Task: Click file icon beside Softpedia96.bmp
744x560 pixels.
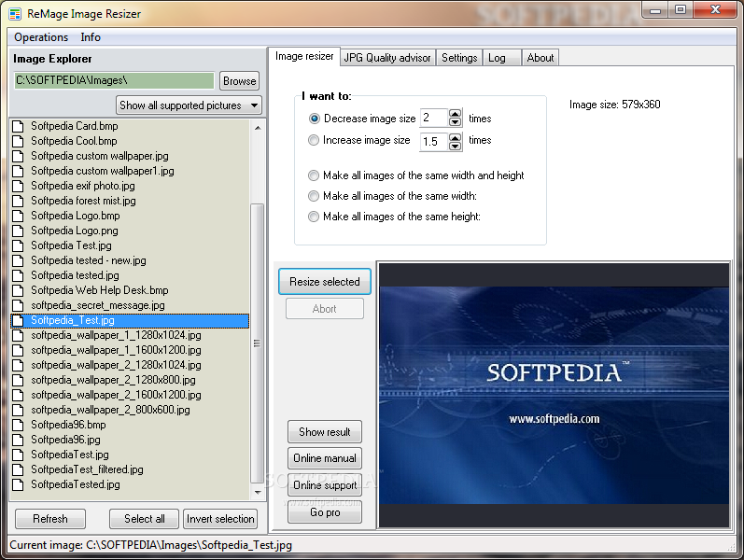Action: coord(18,425)
